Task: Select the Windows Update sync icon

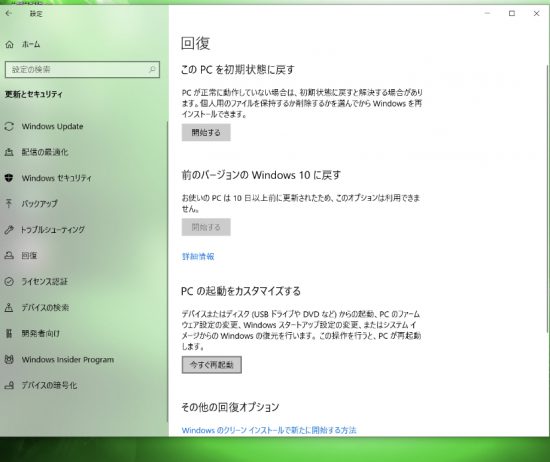Action: click(x=9, y=126)
